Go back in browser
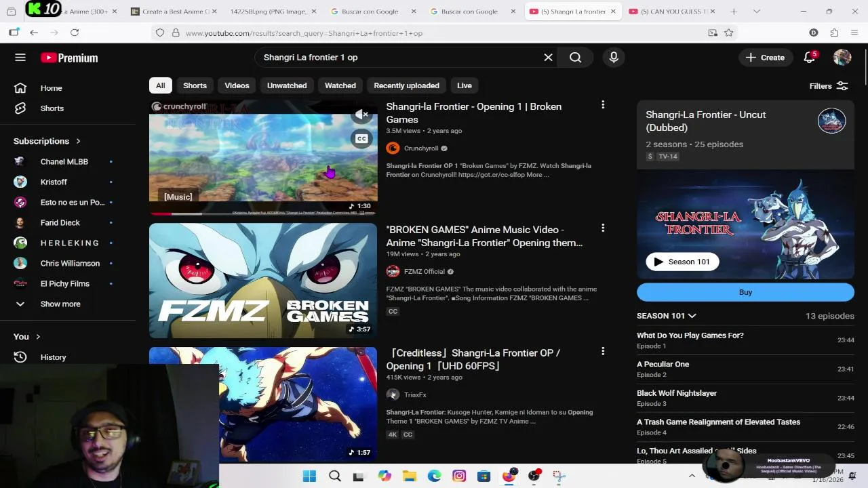The width and height of the screenshot is (868, 488). (34, 33)
